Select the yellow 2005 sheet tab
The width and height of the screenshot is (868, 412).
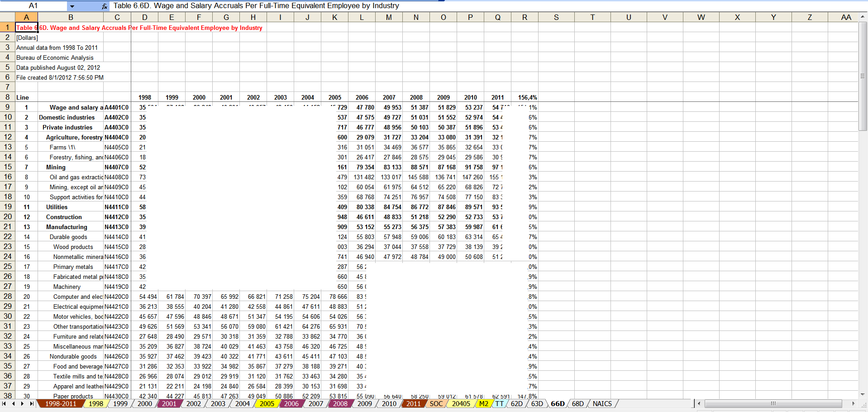pyautogui.click(x=267, y=403)
